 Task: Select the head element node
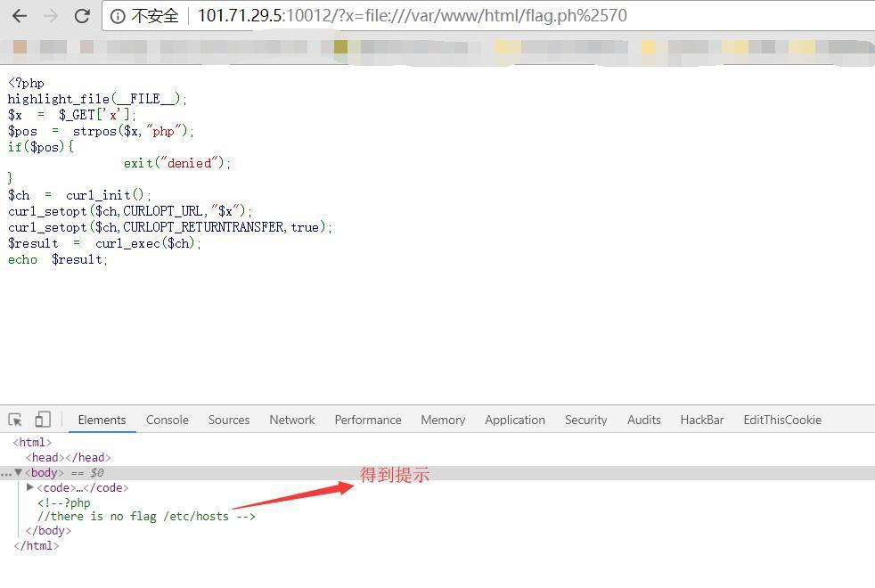point(68,457)
